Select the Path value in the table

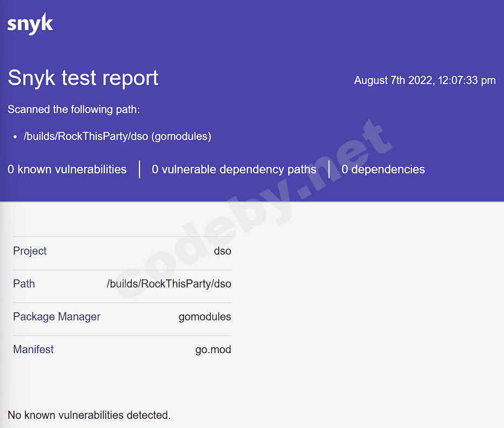click(x=169, y=284)
